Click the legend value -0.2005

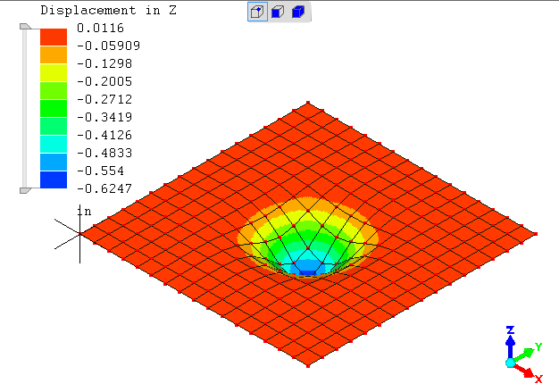coord(104,81)
